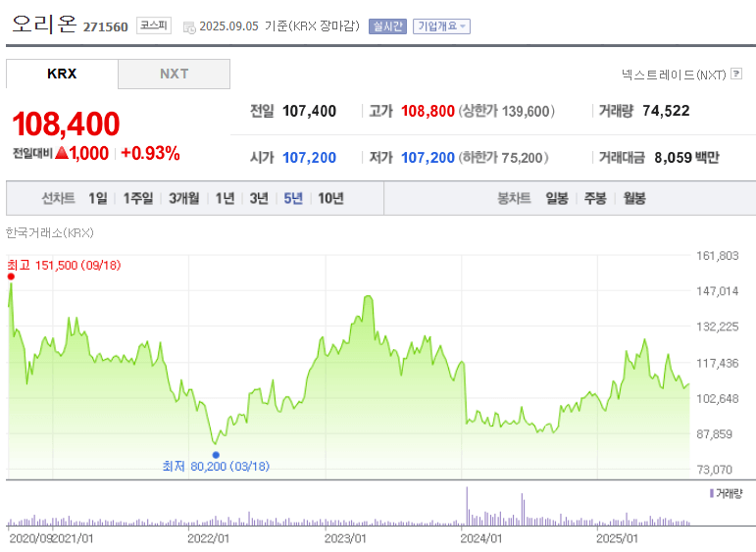Click the 오리온 stock name heading
This screenshot has height=552, width=756.
44,24
